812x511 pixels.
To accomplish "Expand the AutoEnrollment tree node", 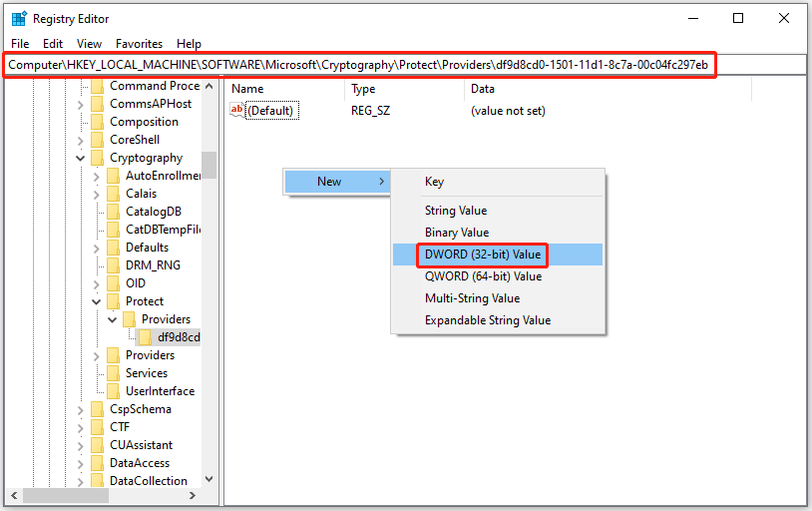I will point(97,177).
